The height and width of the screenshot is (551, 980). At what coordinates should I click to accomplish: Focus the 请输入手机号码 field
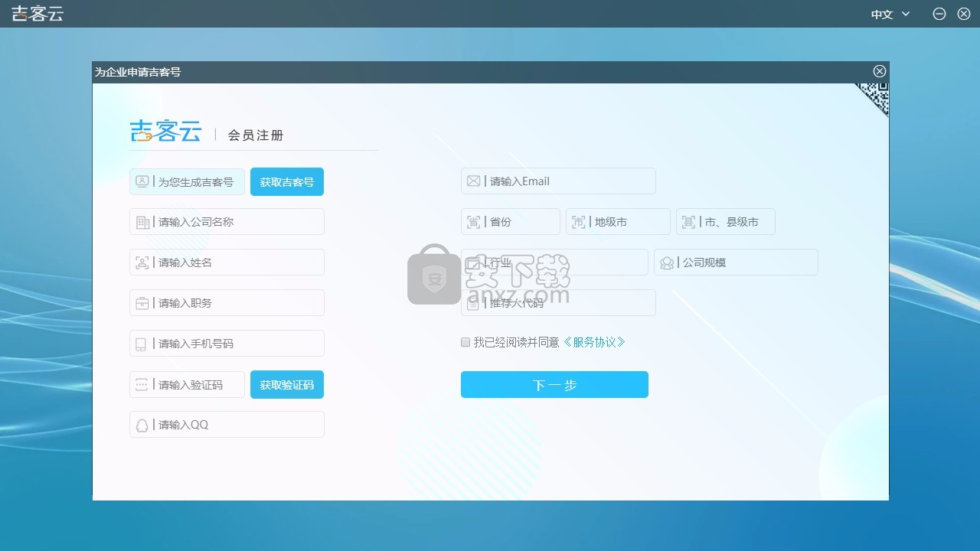pyautogui.click(x=227, y=344)
